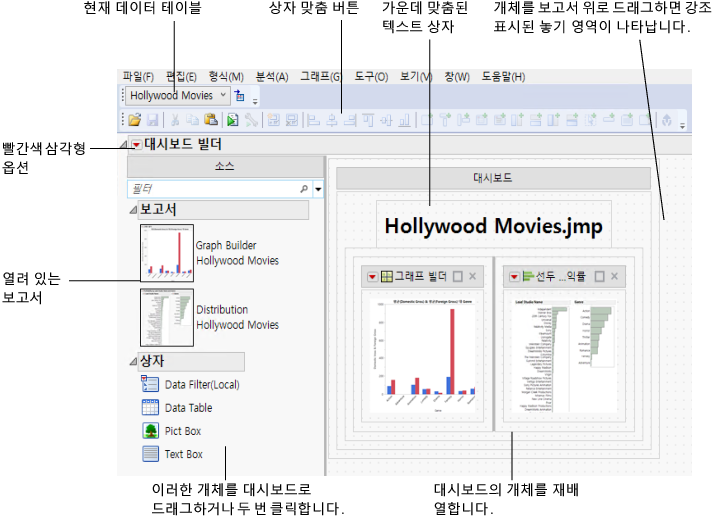
Task: Open toolbar options arrow next to data table icon
Action: pos(255,101)
